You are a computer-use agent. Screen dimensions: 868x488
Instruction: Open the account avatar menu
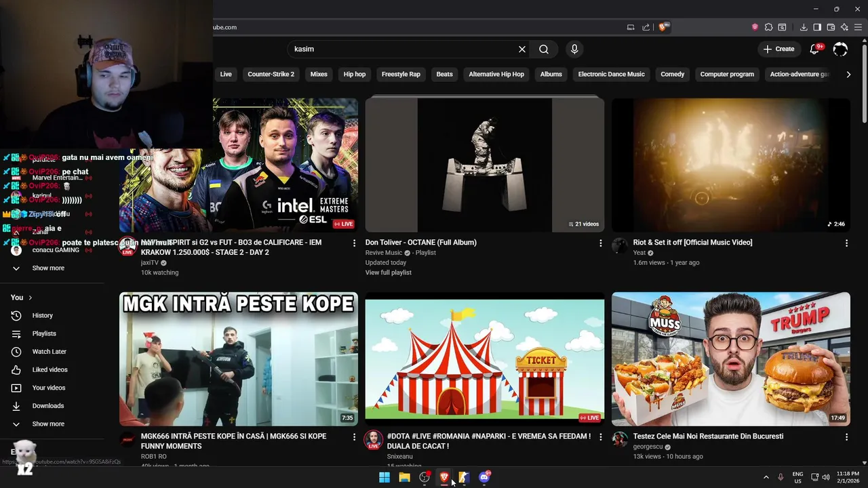840,49
